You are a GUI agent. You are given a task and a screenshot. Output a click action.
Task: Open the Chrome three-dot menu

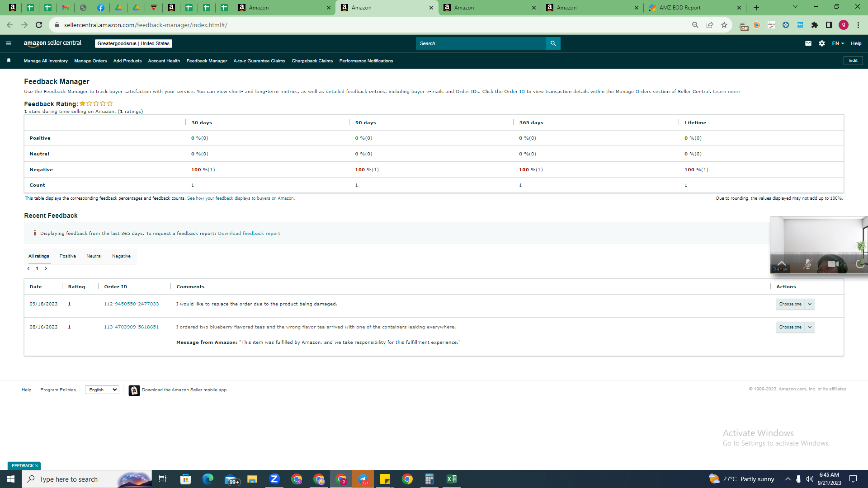(858, 25)
